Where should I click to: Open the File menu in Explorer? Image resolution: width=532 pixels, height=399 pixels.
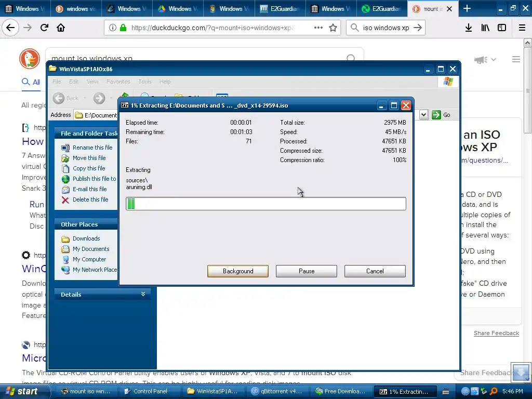pyautogui.click(x=57, y=82)
